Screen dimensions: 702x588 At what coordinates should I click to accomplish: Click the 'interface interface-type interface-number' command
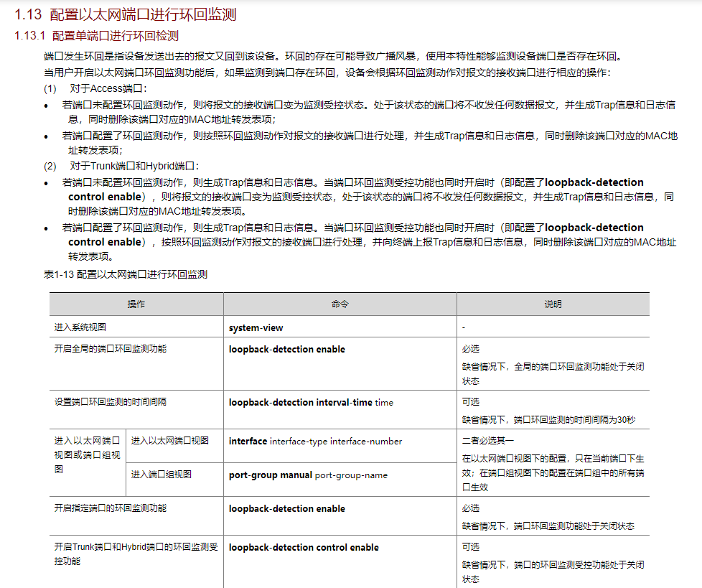click(x=315, y=441)
